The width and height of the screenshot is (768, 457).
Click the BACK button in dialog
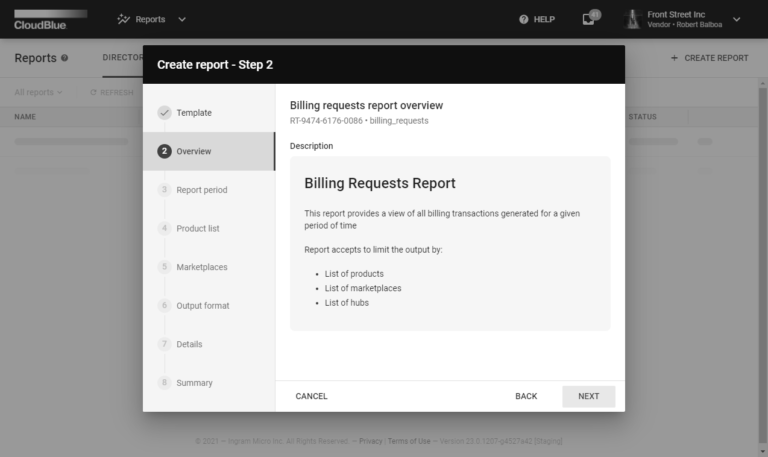(x=526, y=396)
